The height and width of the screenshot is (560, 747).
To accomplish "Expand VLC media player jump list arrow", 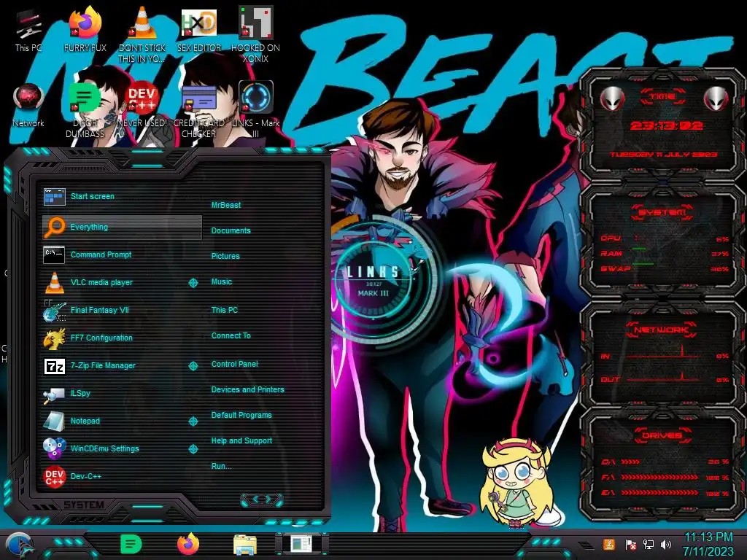I will coord(193,283).
